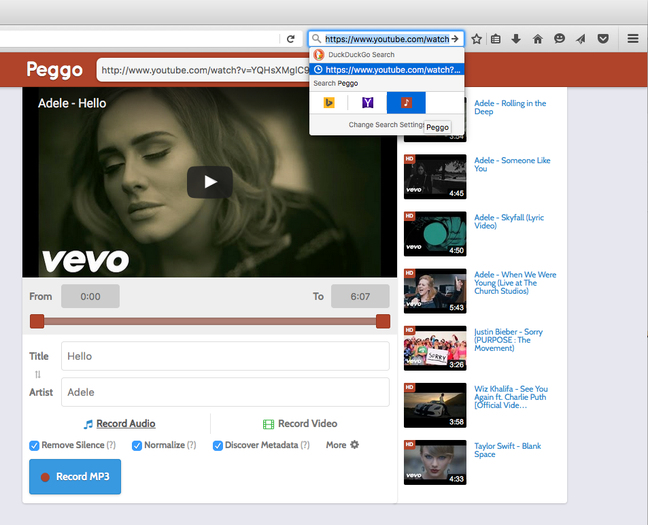Open Justin Bieber - Sorry link

point(508,340)
